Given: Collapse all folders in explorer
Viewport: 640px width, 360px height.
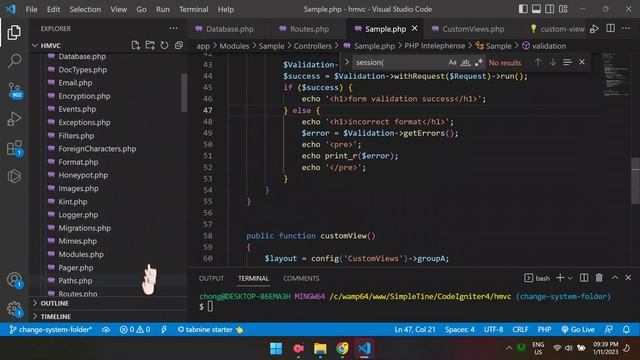Looking at the screenshot, I should click(179, 45).
